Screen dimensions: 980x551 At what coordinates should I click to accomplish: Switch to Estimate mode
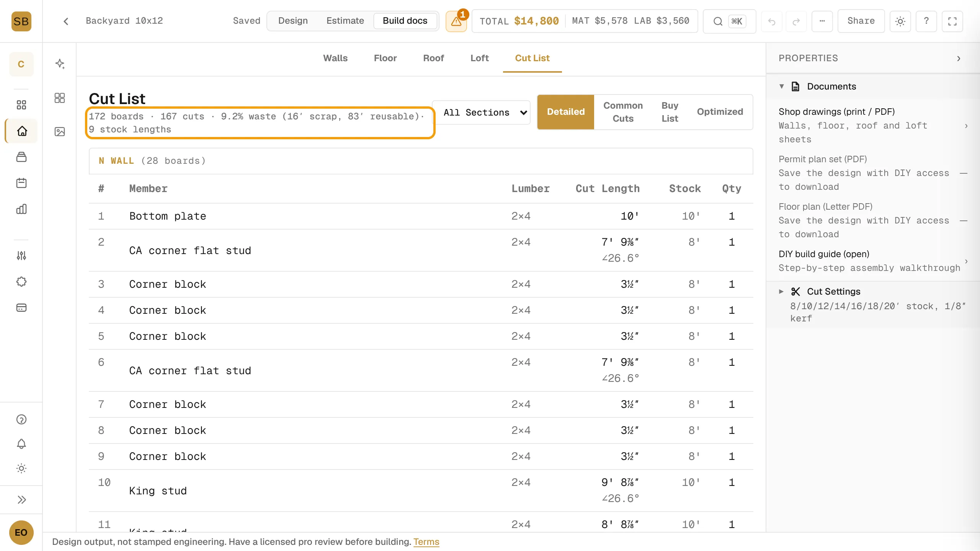(345, 21)
